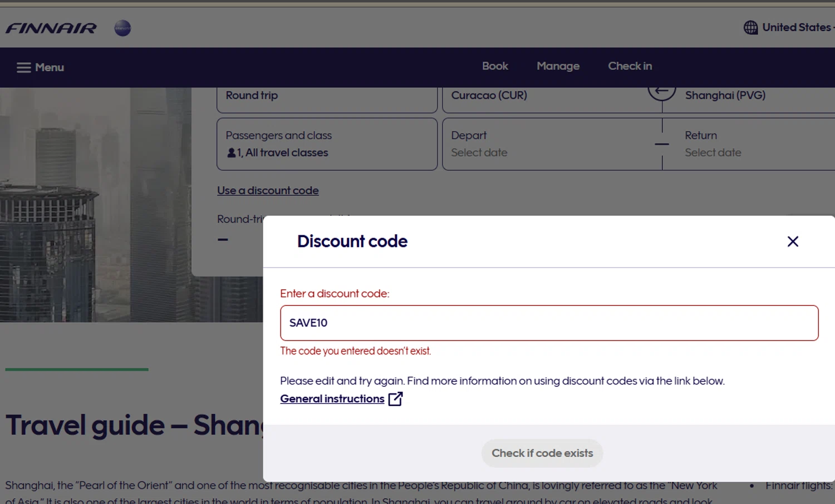835x504 pixels.
Task: Click the "Enter a discount code:" label
Action: (335, 294)
